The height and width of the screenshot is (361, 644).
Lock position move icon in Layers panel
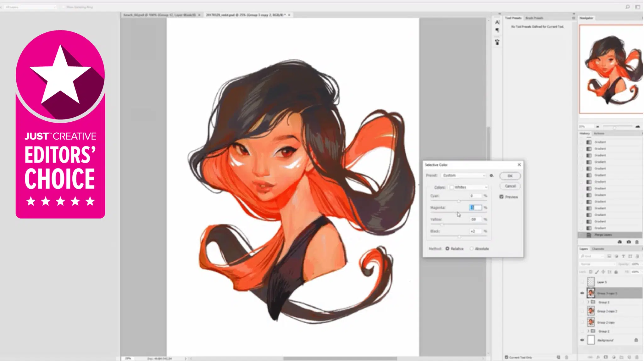pyautogui.click(x=603, y=272)
